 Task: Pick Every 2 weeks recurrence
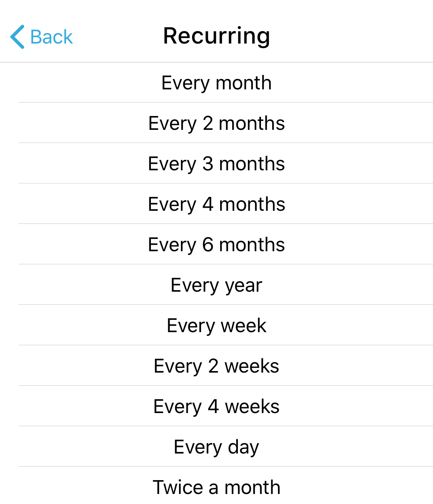click(216, 366)
